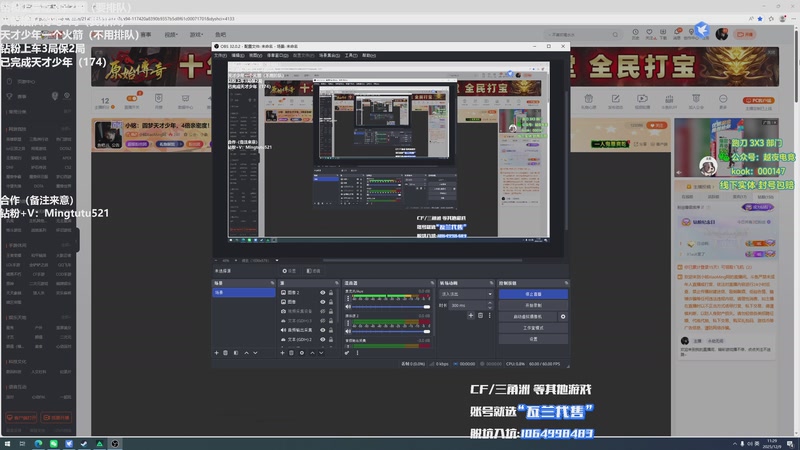The height and width of the screenshot is (450, 800).
Task: Open first mixer channel options dots
Action: click(x=348, y=298)
